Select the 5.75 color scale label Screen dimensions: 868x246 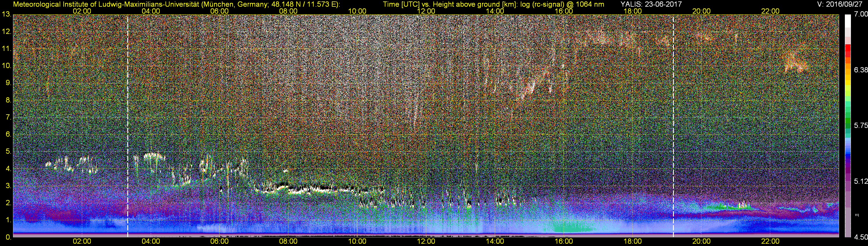[861, 125]
